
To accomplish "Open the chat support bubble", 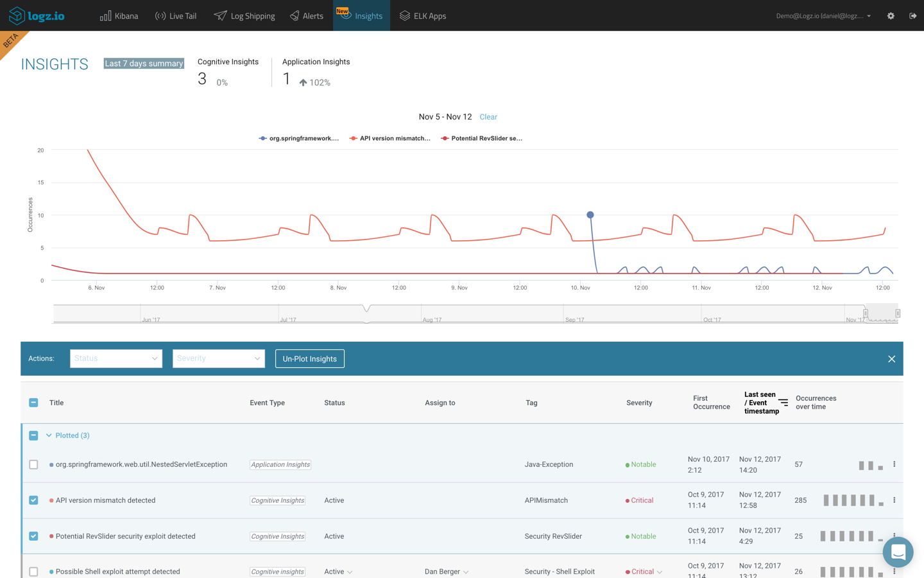I will (898, 552).
